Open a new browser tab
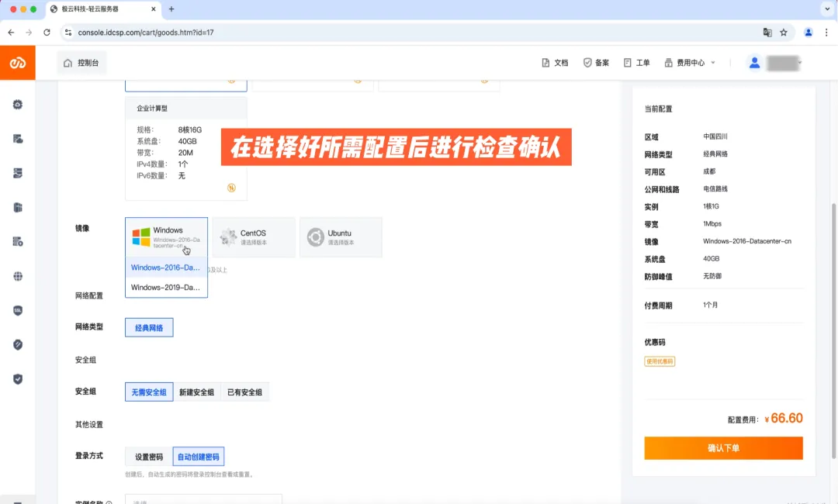This screenshot has height=504, width=838. click(x=171, y=9)
